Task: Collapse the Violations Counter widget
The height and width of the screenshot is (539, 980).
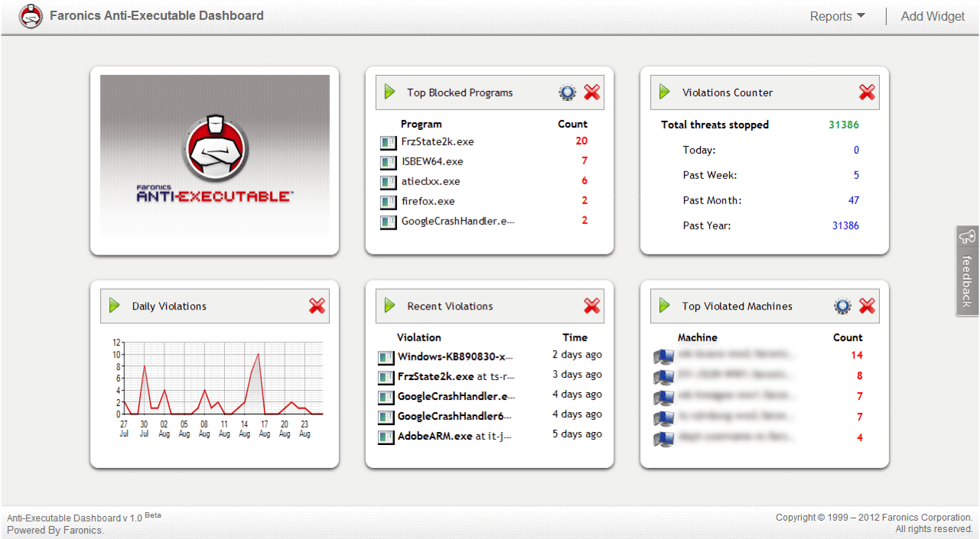Action: pos(663,92)
